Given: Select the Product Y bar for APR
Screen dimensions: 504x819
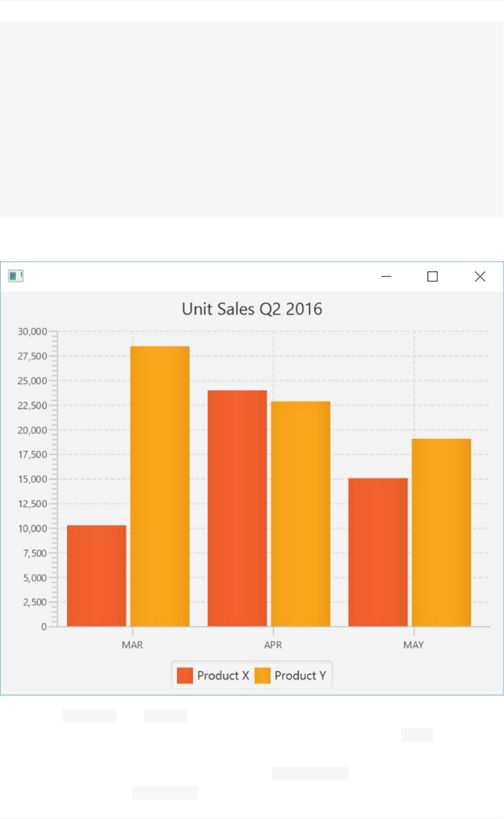Looking at the screenshot, I should pyautogui.click(x=300, y=513).
